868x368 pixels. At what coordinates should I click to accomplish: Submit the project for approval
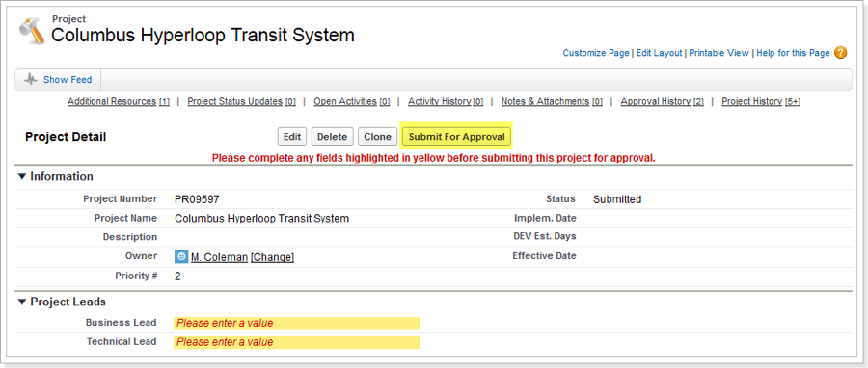pyautogui.click(x=457, y=137)
